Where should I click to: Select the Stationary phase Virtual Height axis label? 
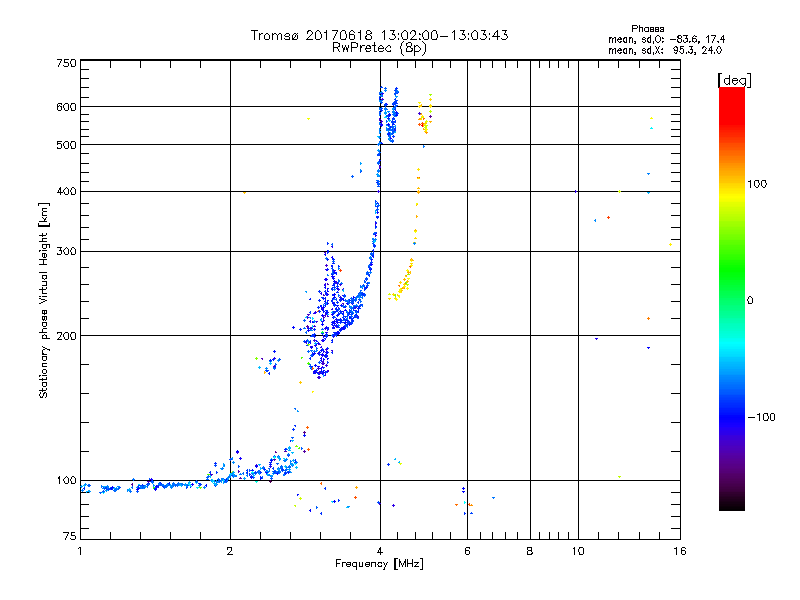tap(44, 299)
